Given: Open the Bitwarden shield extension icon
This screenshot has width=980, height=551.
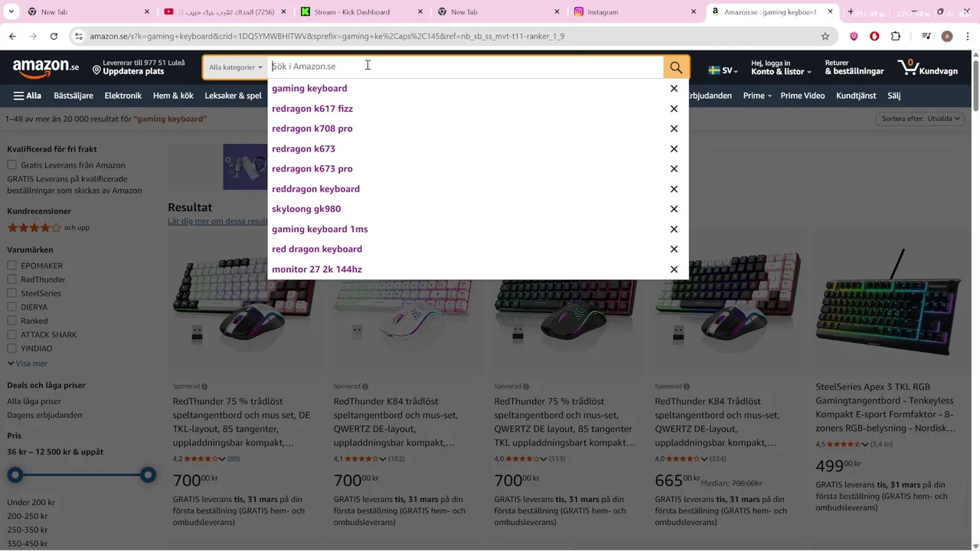Looking at the screenshot, I should tap(854, 36).
